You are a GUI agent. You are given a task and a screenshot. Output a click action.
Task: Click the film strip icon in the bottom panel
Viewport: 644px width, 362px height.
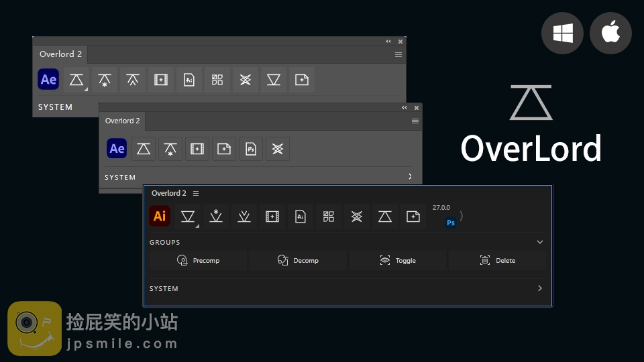click(272, 217)
